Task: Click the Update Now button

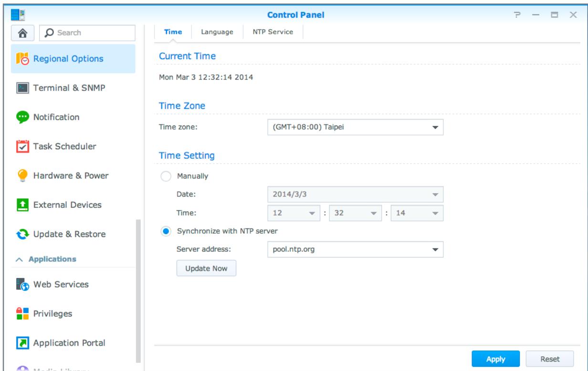Action: pos(207,268)
